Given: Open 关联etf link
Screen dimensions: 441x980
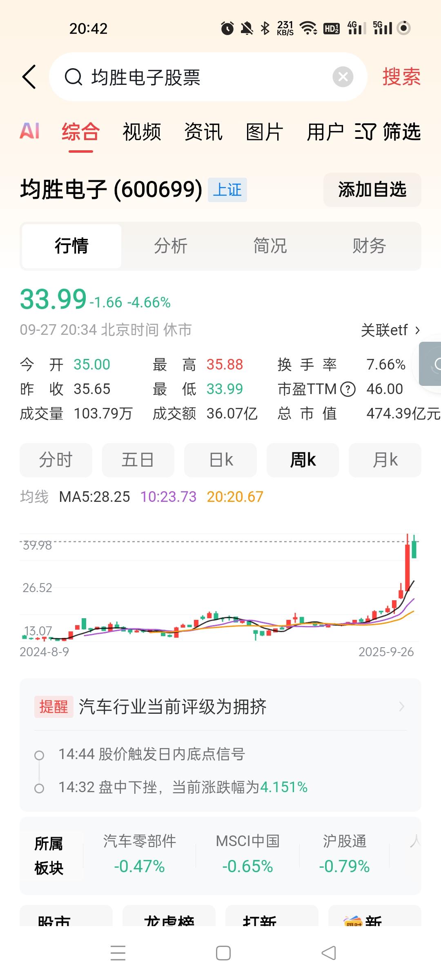Looking at the screenshot, I should coord(390,330).
